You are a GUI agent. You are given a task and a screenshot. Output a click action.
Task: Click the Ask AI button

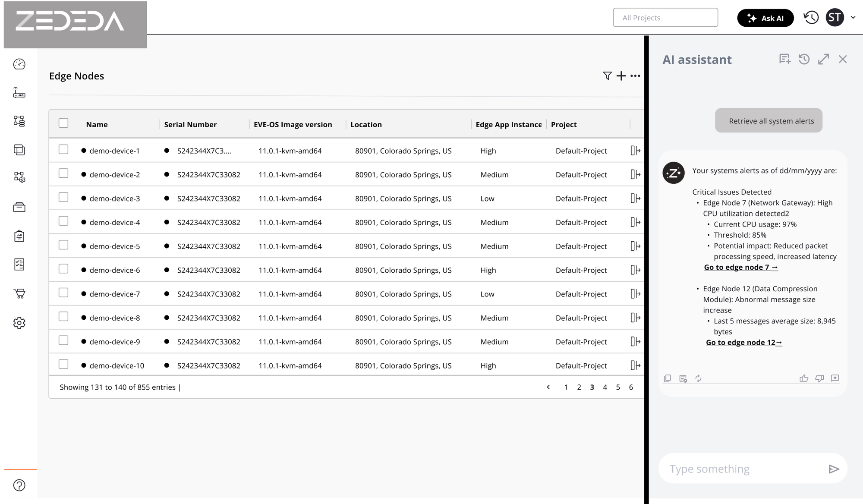coord(765,18)
